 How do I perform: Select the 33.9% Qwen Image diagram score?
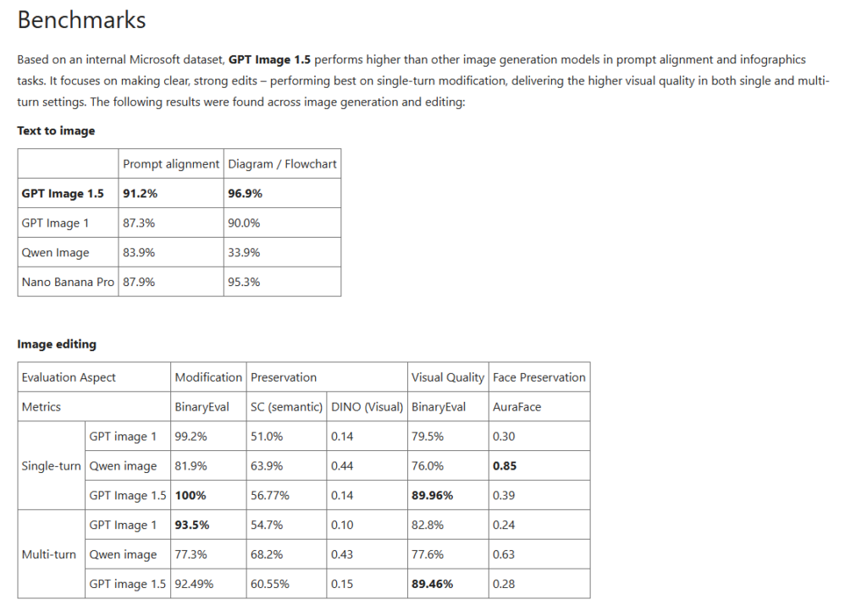(244, 252)
